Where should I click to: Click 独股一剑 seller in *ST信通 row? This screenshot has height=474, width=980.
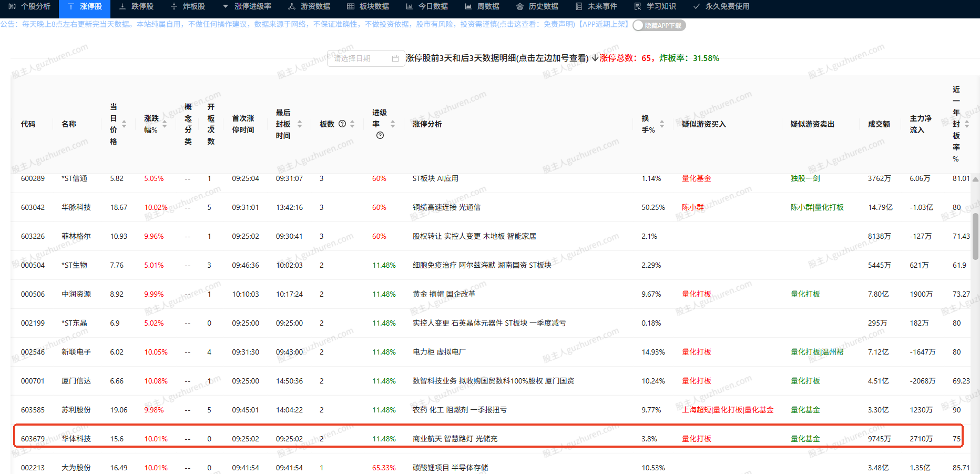(x=805, y=178)
